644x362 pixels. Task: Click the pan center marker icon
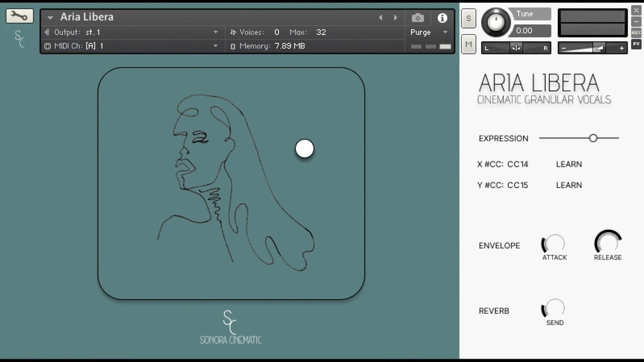tap(516, 48)
